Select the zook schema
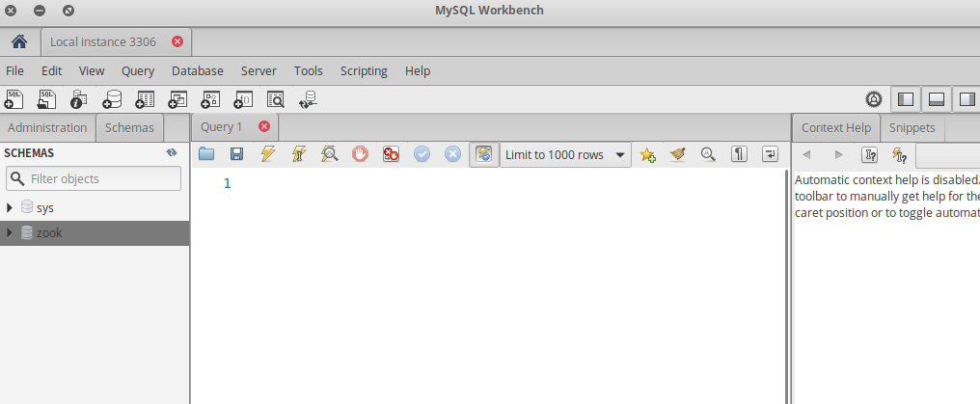The width and height of the screenshot is (980, 404). tap(49, 233)
